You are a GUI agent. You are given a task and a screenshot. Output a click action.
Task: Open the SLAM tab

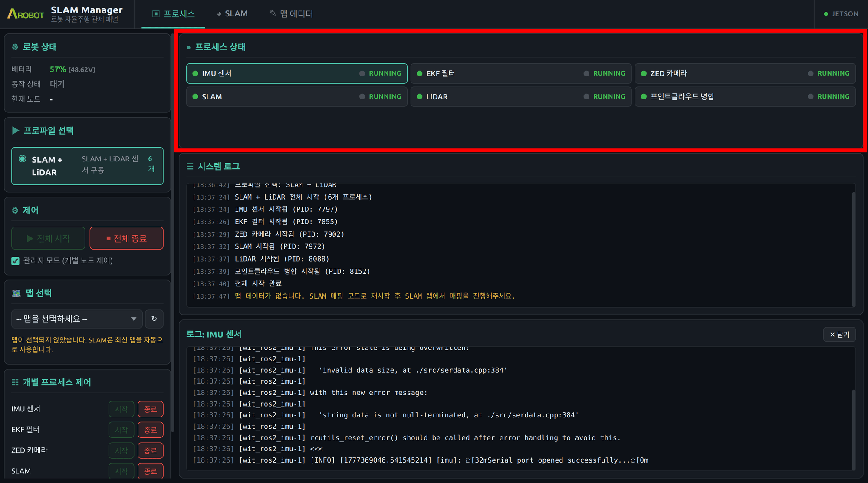[232, 14]
